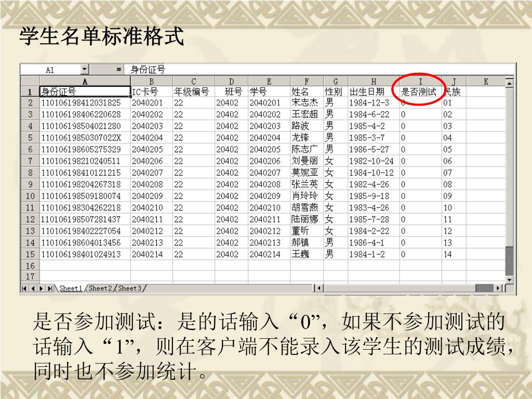
Task: Click horizontal scrollbar right arrow
Action: click(498, 288)
